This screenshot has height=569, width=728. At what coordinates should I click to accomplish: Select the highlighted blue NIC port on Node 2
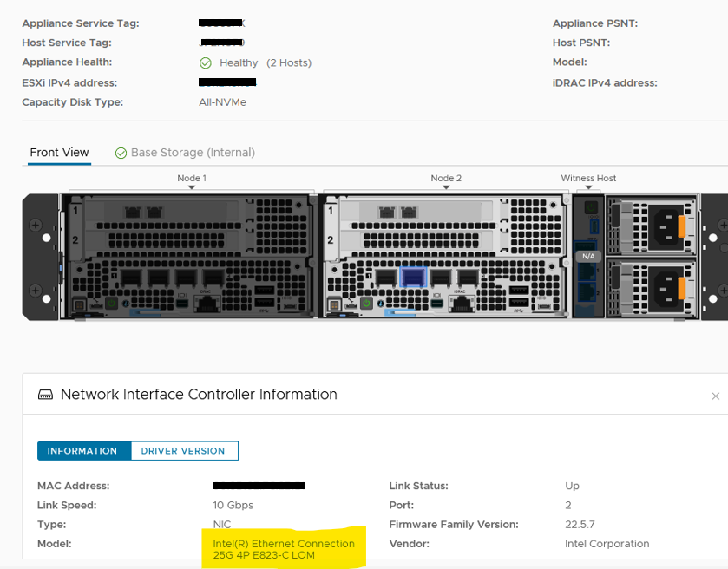coord(413,276)
